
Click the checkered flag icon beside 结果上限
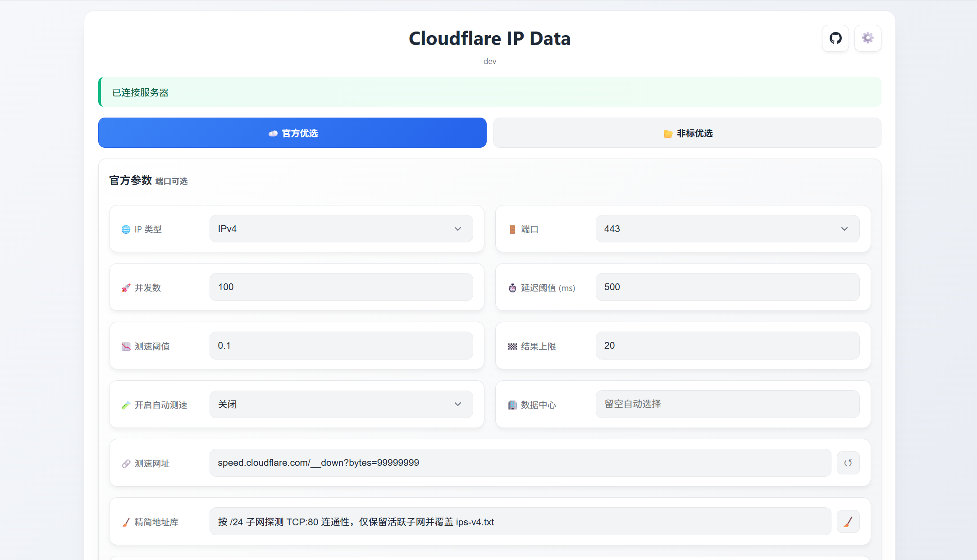point(512,346)
